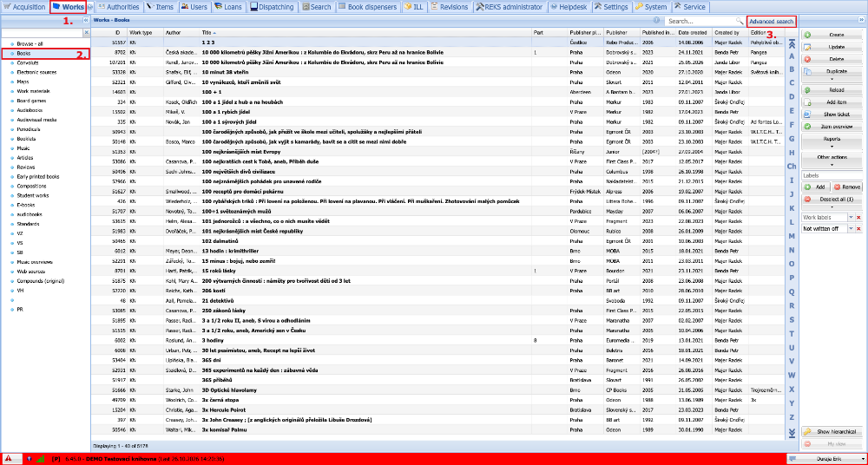Screen dimensions: 868x465
Task: Select Convoluts category
Action: point(27,62)
